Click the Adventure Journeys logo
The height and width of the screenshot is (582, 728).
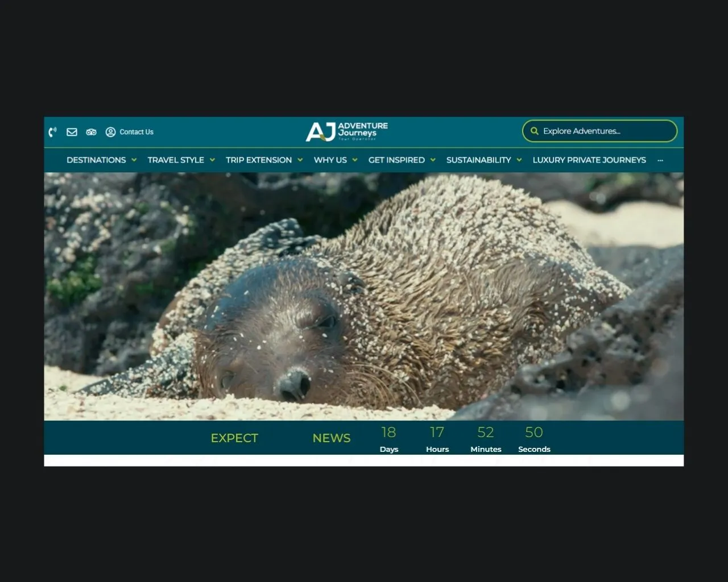(x=347, y=132)
